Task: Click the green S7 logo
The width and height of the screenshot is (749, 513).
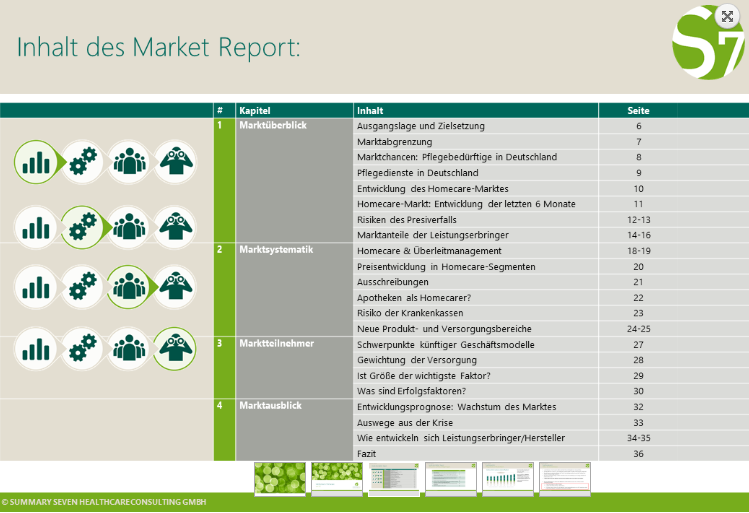Action: coord(708,43)
